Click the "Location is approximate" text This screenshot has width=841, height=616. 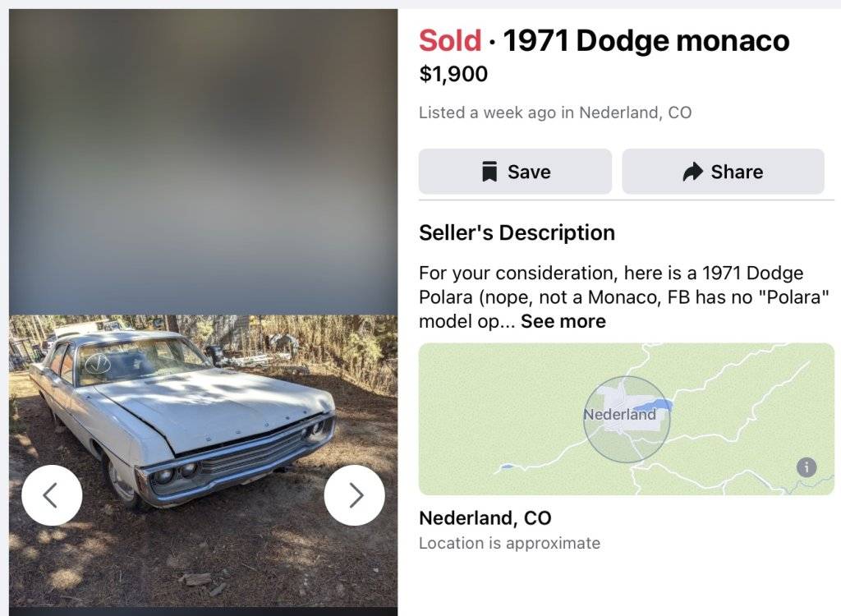coord(510,543)
